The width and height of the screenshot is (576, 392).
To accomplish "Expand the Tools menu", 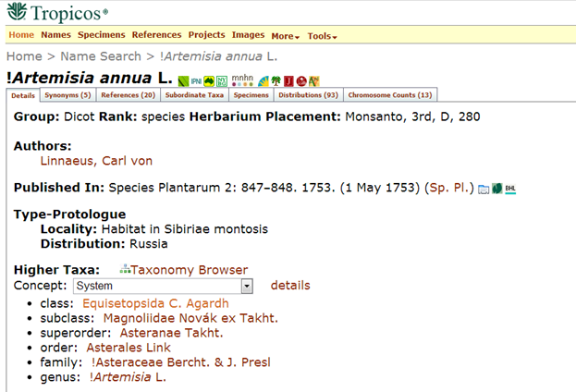I will (322, 36).
